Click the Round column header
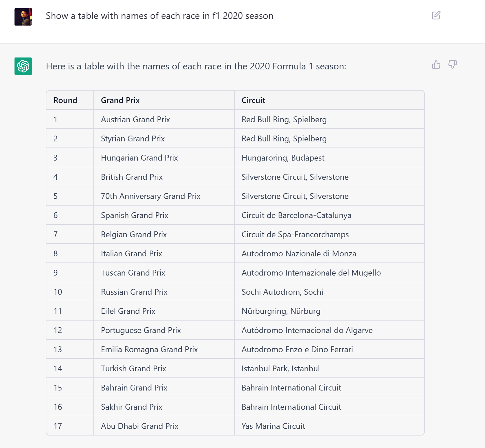This screenshot has height=448, width=485. (65, 100)
